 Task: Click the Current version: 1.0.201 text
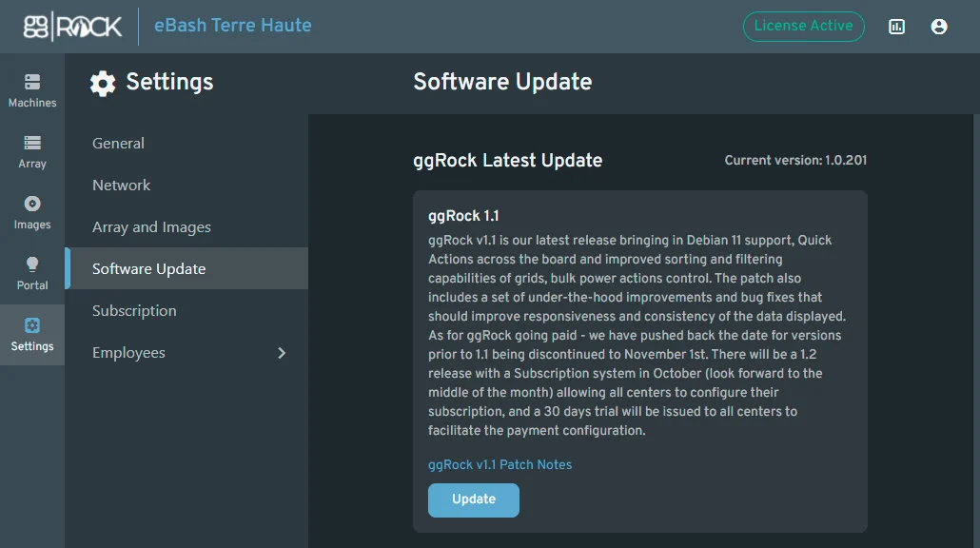(795, 161)
